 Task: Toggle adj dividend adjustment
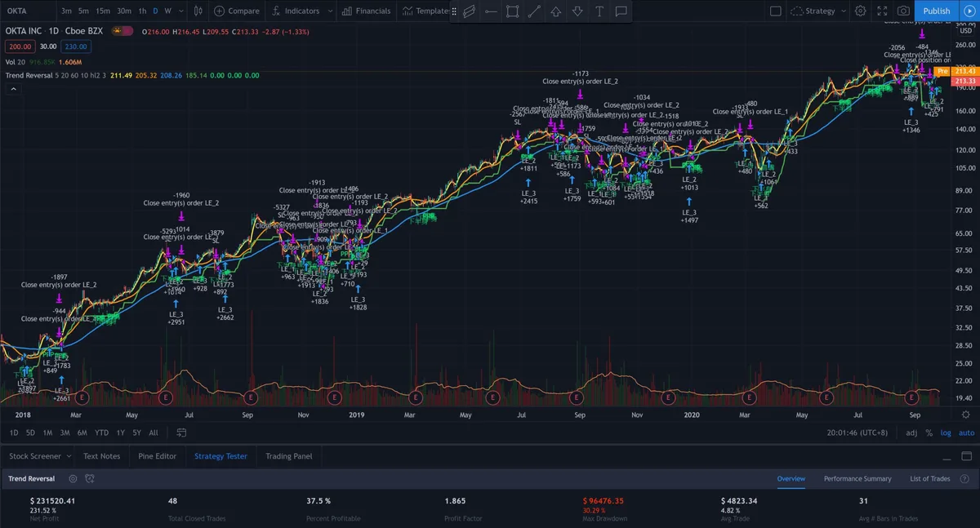[911, 433]
